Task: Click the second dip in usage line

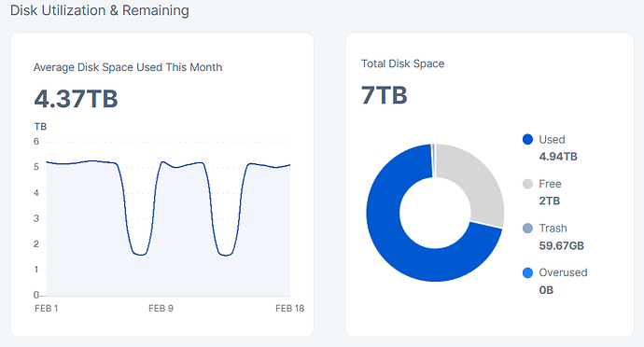Action: (x=226, y=255)
